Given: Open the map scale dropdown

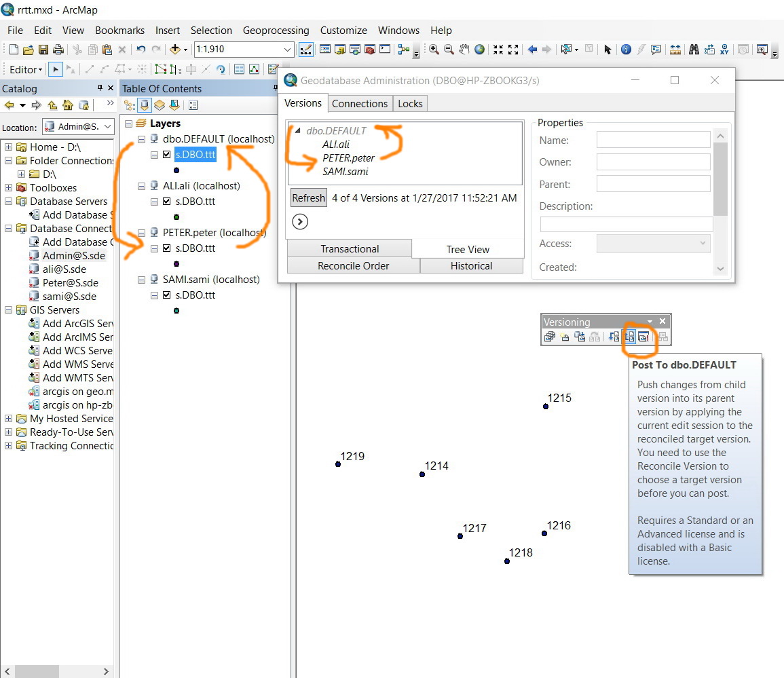Looking at the screenshot, I should point(287,50).
